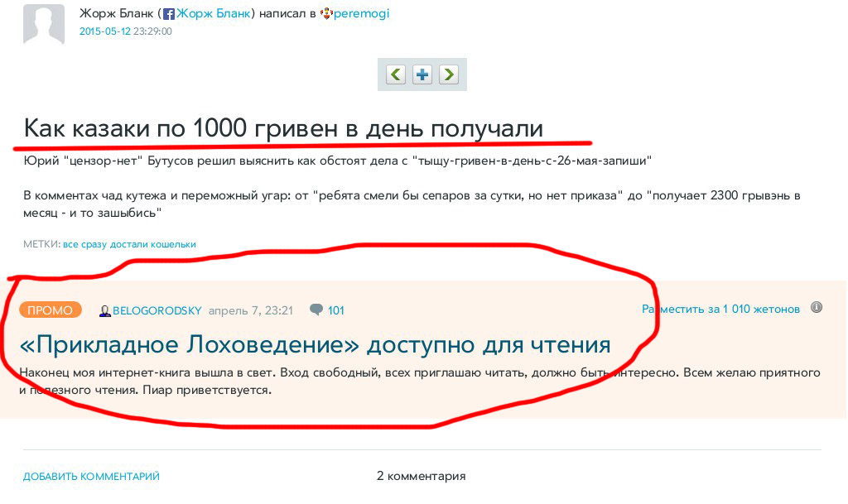Click the peremogi community icon
Screen dimensions: 848x504
tap(325, 13)
